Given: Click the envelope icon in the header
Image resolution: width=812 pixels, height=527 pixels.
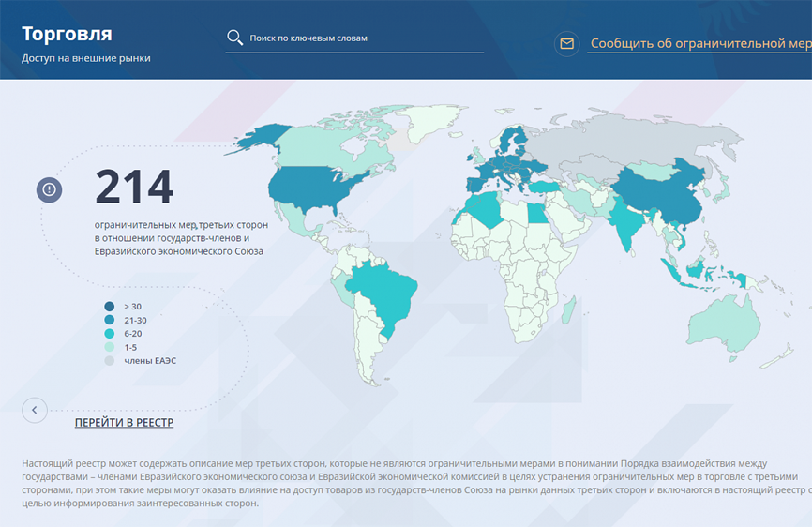Looking at the screenshot, I should point(566,44).
